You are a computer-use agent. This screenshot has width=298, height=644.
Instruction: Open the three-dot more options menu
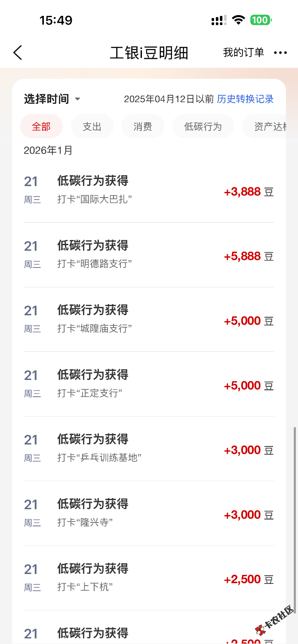[280, 53]
